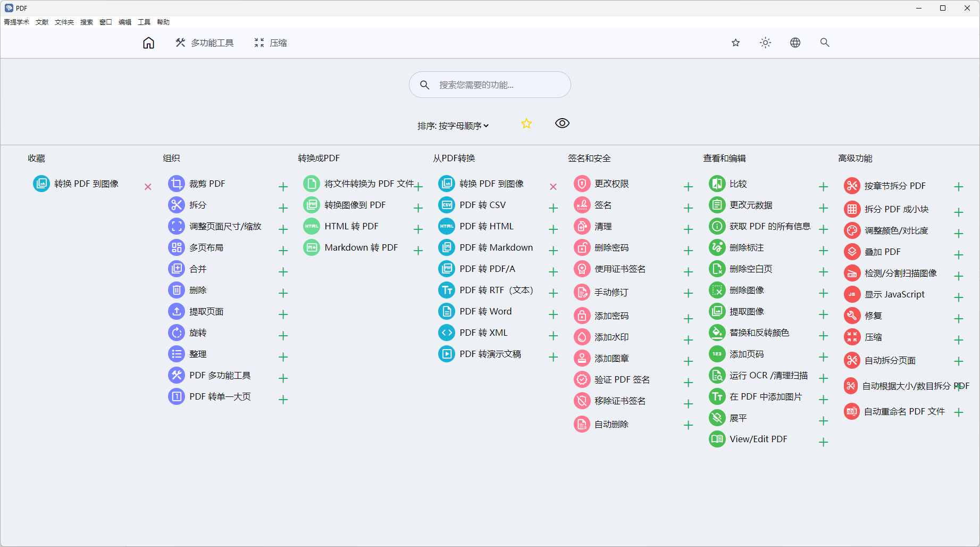Toggle the yellow star favorites filter

pyautogui.click(x=526, y=123)
